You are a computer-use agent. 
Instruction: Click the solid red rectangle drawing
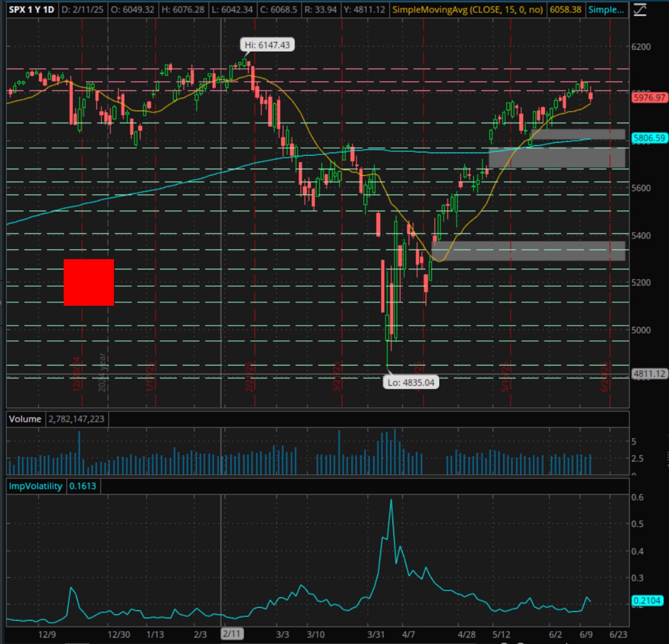(x=89, y=282)
